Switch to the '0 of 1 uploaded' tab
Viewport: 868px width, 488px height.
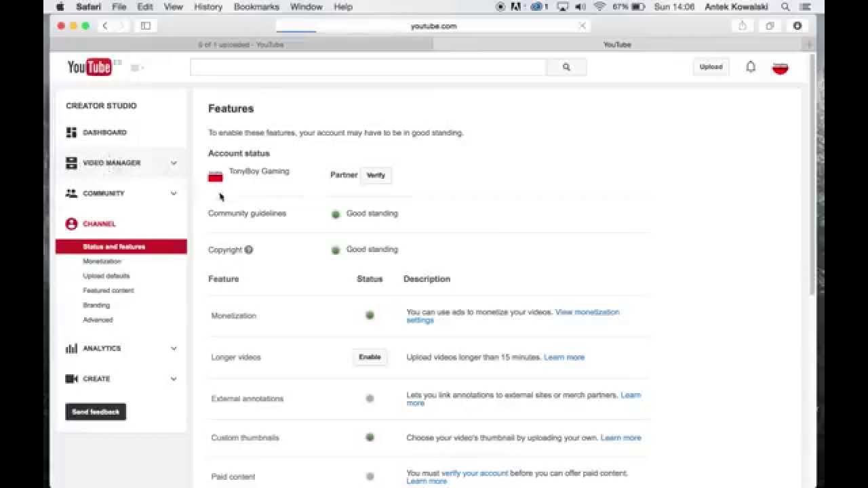click(x=241, y=44)
